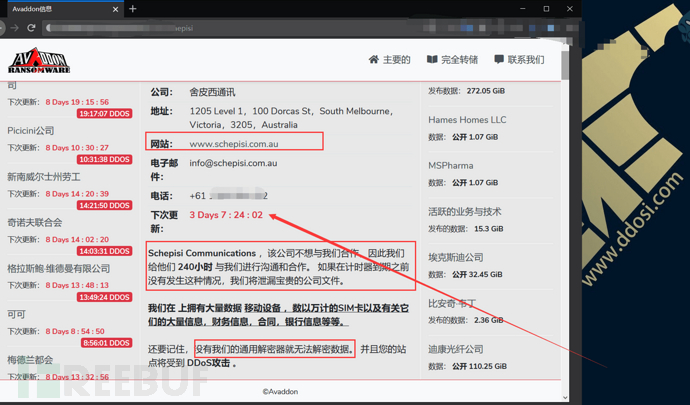690x405 pixels.
Task: Open 迪康光纤公司 in right list
Action: point(455,349)
